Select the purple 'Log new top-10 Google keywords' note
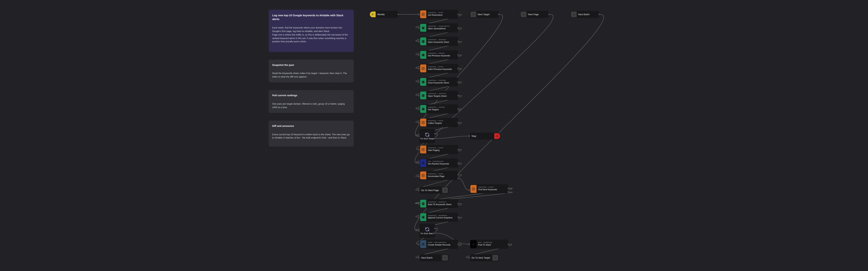Viewport: 868px width, 271px height. click(x=311, y=31)
